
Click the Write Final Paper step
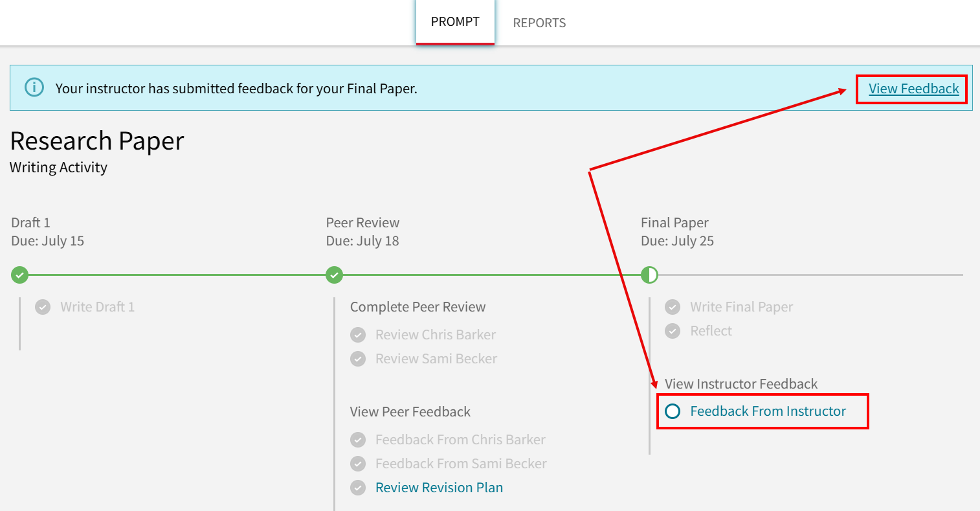(x=741, y=307)
